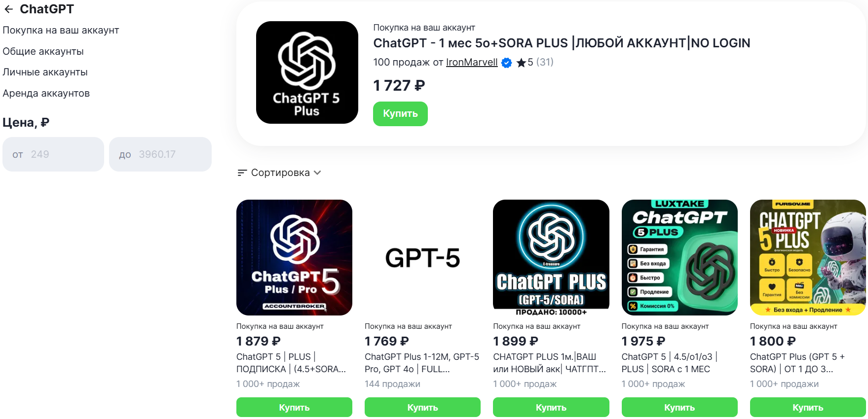The height and width of the screenshot is (419, 868).
Task: Open the ChatGPT 5 Plus featured product image
Action: pyautogui.click(x=307, y=72)
